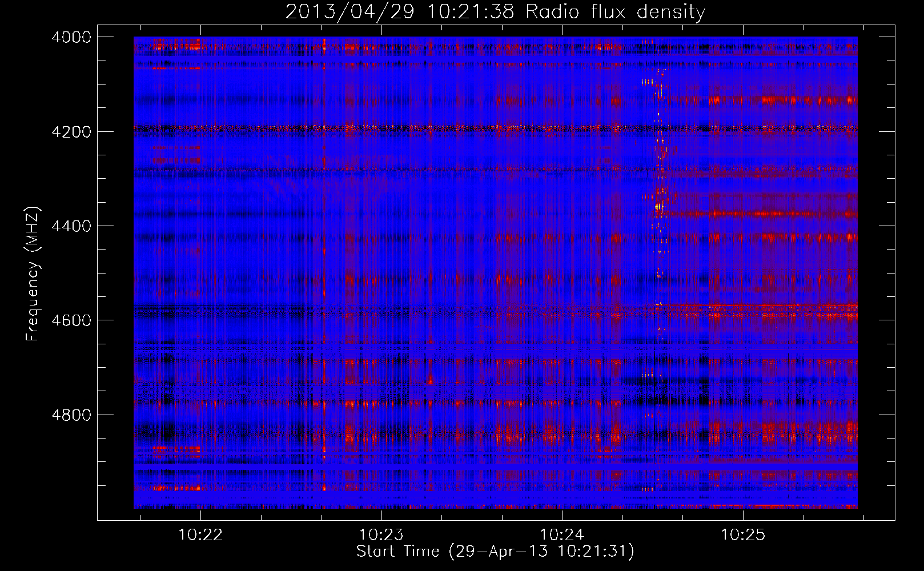Click the 4600 frequency axis label
Screen dimensions: 924x571
pos(71,320)
